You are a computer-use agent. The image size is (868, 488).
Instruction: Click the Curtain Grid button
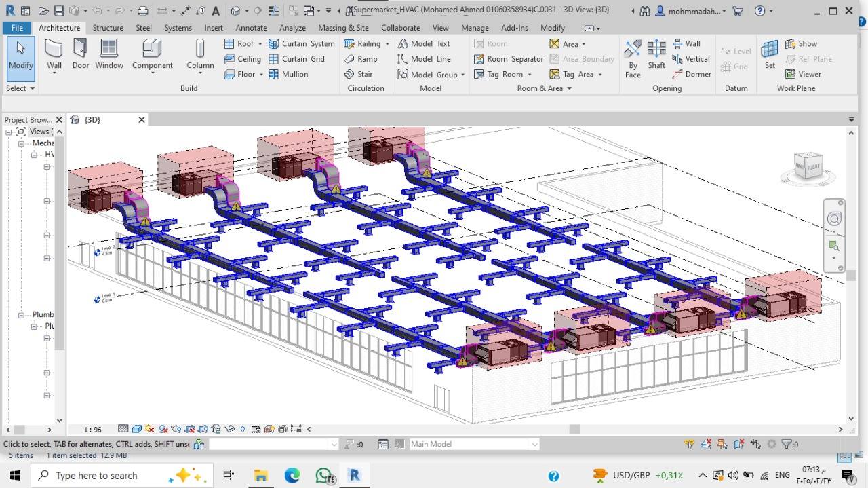(x=296, y=59)
